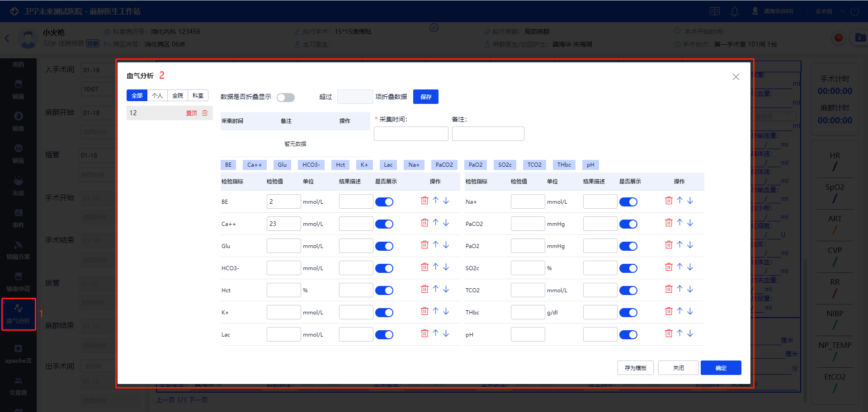Open notifications bell in header
The image size is (868, 412).
[735, 11]
